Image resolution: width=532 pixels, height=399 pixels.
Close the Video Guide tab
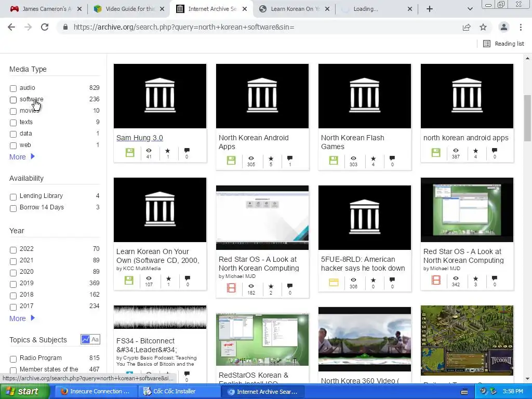162,9
